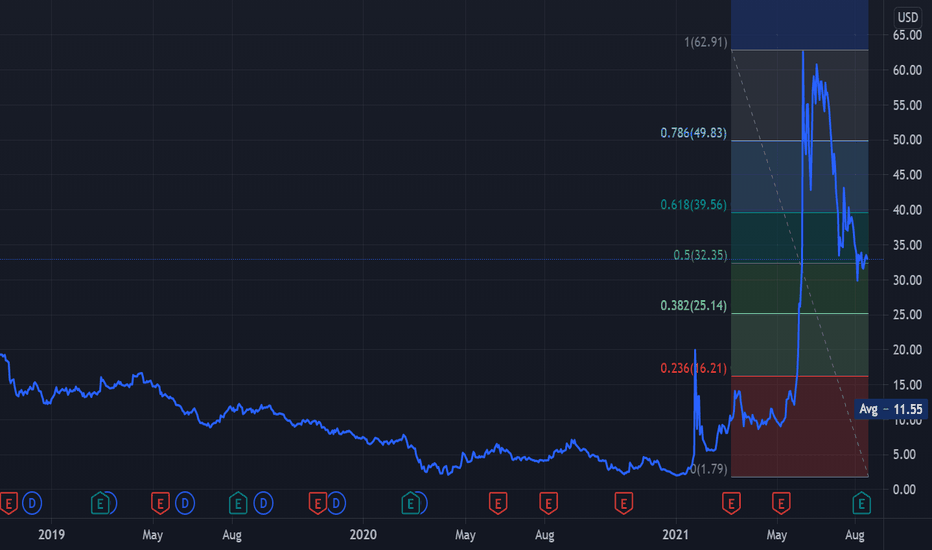Click green earnings marker between 2020 and May 2020
This screenshot has width=932, height=550.
410,504
